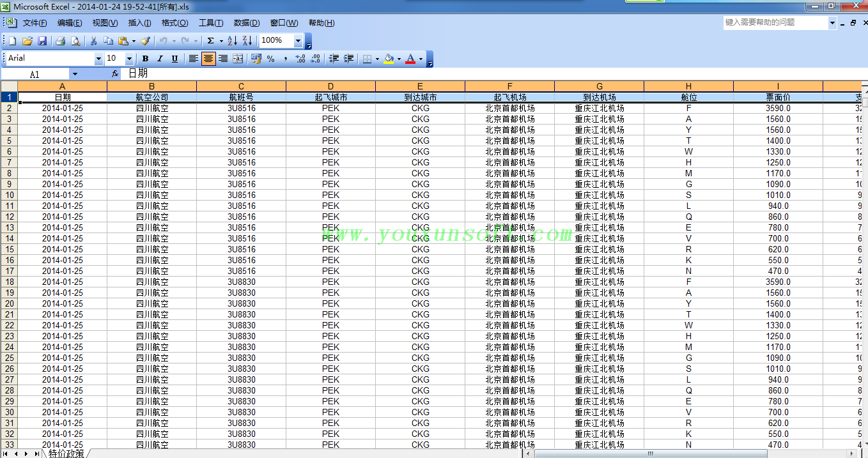868x458 pixels.
Task: Open the 窗口(W) menu
Action: tap(284, 23)
